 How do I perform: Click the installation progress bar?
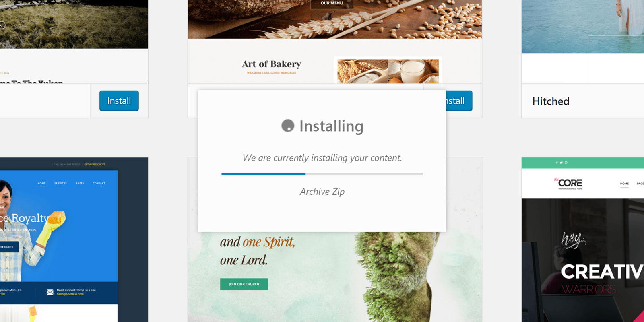click(322, 174)
